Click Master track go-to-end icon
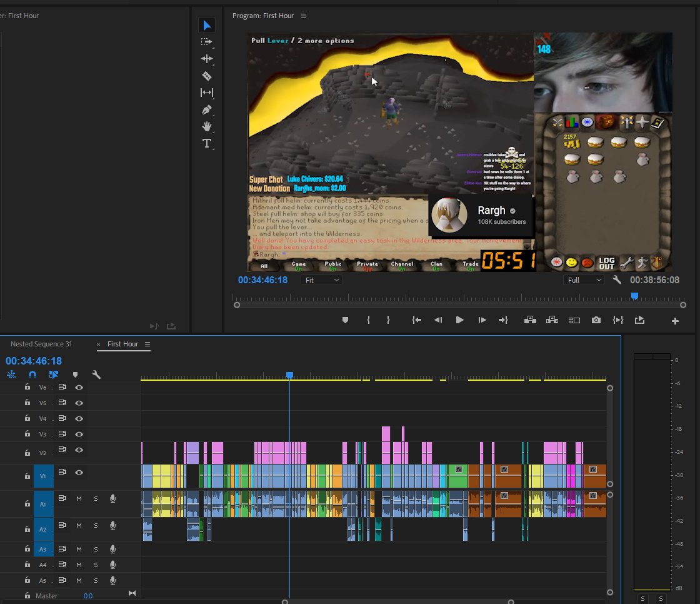Image resolution: width=700 pixels, height=604 pixels. [x=132, y=593]
